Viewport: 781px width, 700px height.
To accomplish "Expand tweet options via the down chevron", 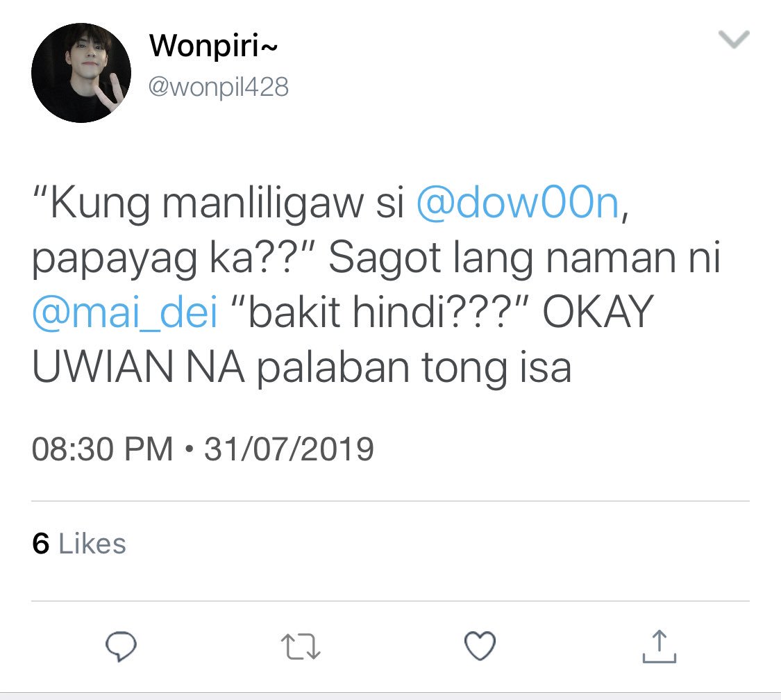I will 734,40.
